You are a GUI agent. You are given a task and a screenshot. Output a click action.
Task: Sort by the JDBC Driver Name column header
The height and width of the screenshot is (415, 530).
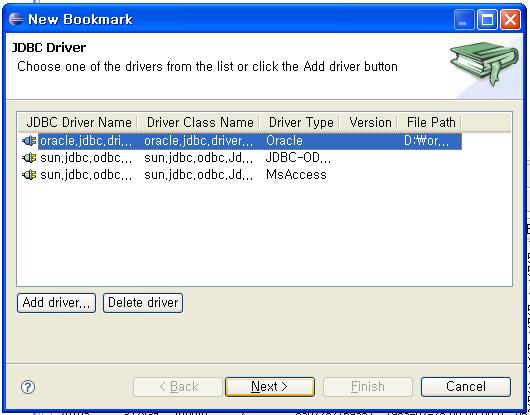78,122
